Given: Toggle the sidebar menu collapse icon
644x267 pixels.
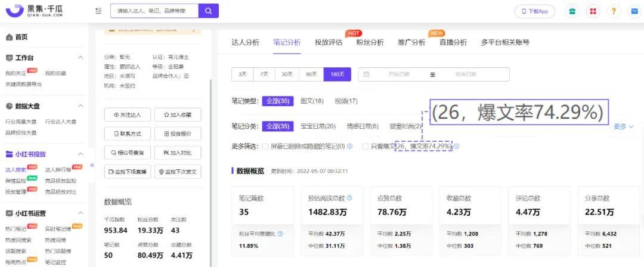Looking at the screenshot, I should 98,11.
